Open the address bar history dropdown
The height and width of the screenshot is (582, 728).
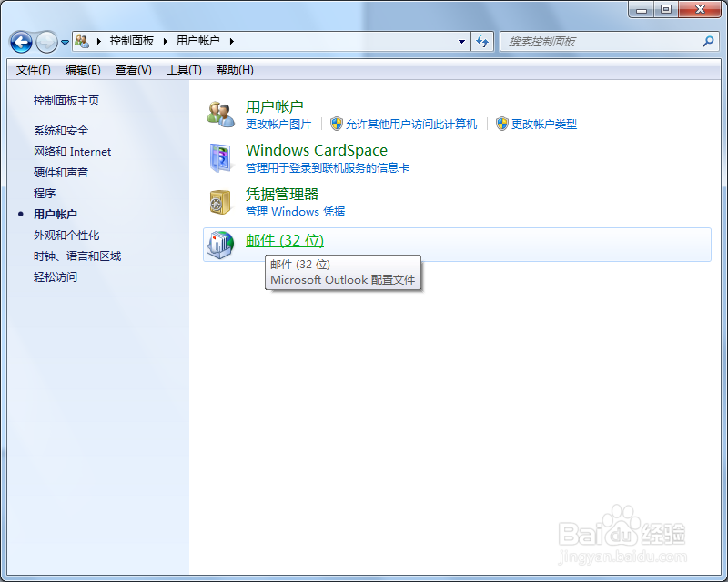click(x=462, y=41)
